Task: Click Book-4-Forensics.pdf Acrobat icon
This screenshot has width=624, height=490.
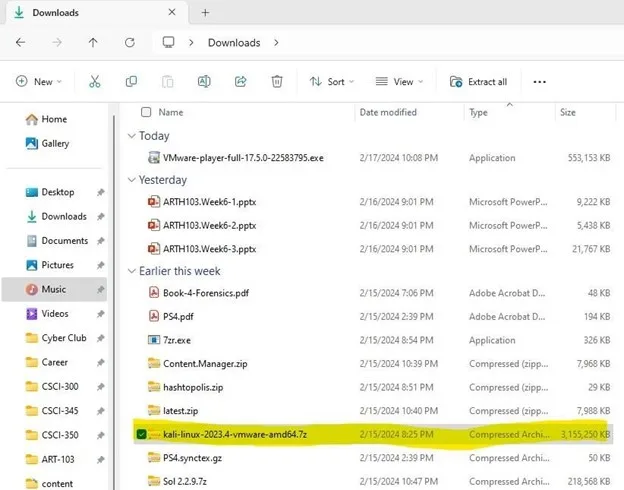Action: tap(154, 293)
